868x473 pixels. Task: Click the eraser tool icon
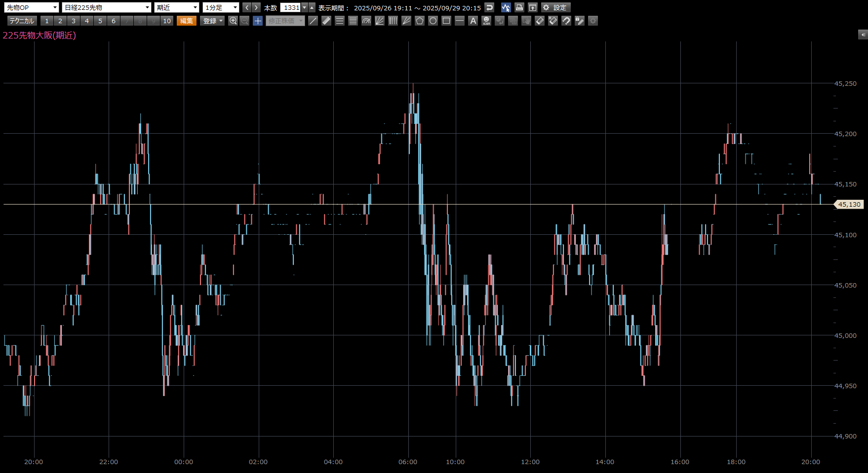coord(540,21)
